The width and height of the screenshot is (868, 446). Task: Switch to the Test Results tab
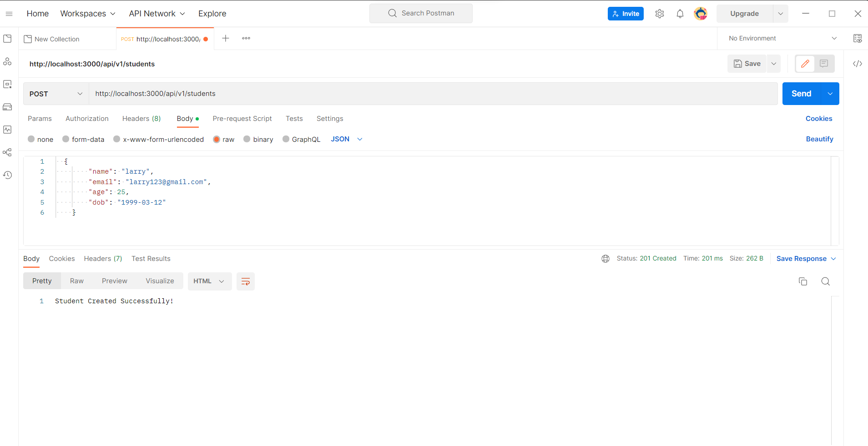151,259
